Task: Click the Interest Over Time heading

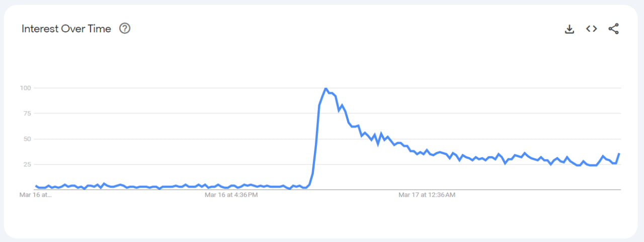Action: [x=66, y=29]
